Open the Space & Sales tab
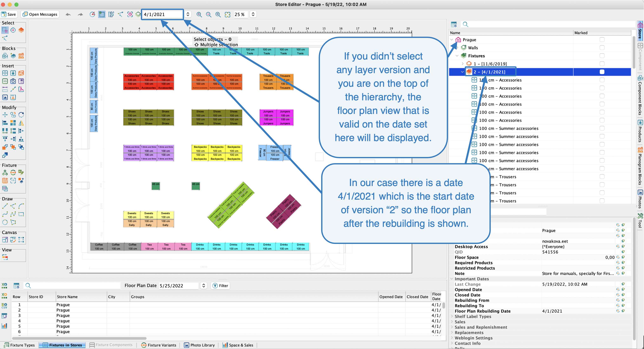The width and height of the screenshot is (644, 349). (x=238, y=345)
